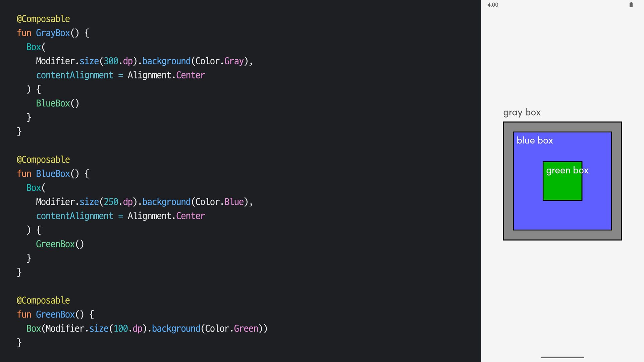Viewport: 644px width, 362px height.
Task: Click the green box in preview
Action: [562, 188]
